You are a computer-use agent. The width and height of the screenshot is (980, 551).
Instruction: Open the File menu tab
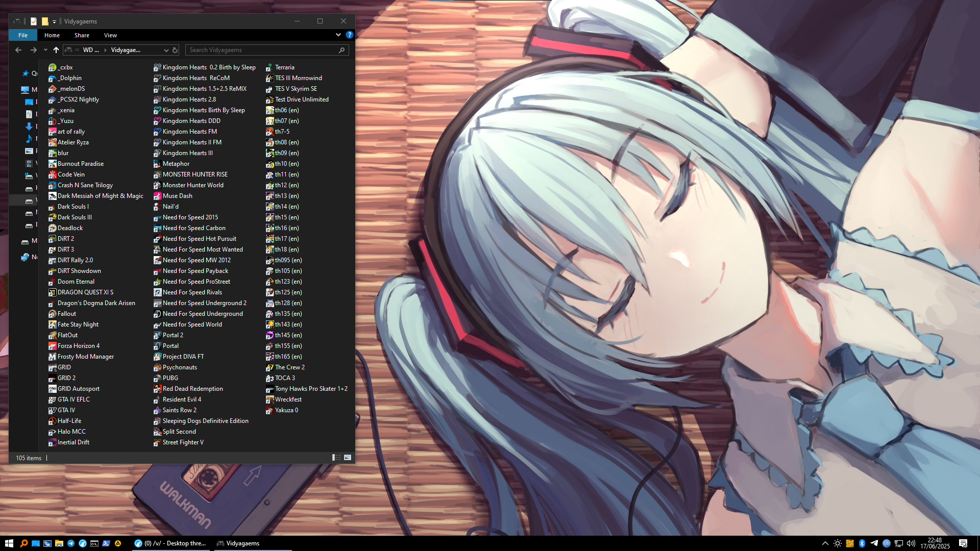pyautogui.click(x=23, y=35)
